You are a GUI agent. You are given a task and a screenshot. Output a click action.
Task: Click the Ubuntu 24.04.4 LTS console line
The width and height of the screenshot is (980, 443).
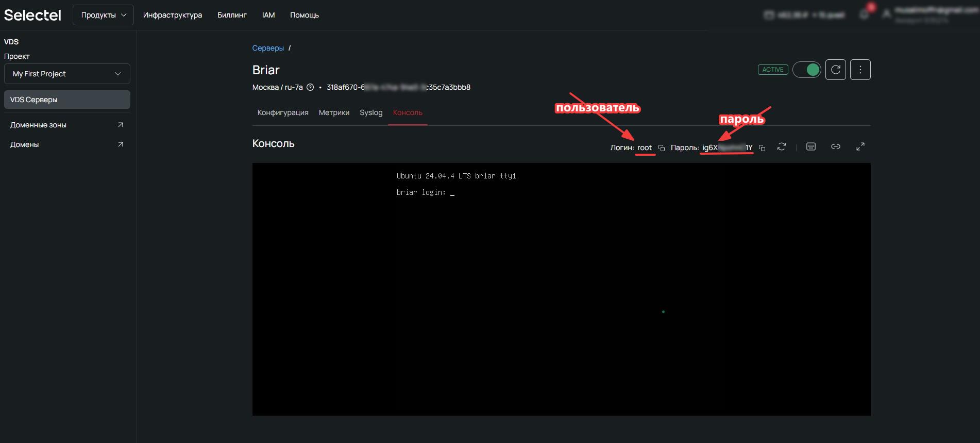pyautogui.click(x=457, y=176)
